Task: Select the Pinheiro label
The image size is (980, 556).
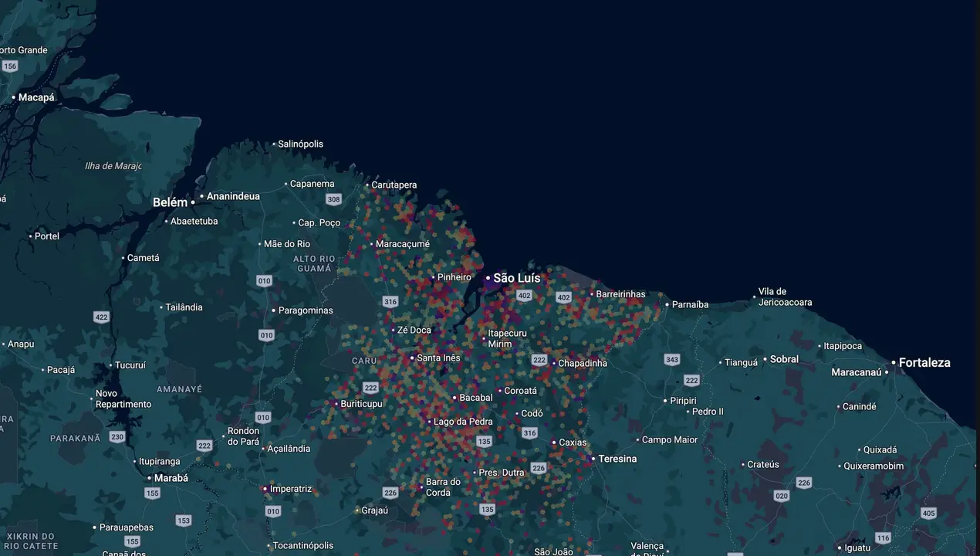Action: 455,277
